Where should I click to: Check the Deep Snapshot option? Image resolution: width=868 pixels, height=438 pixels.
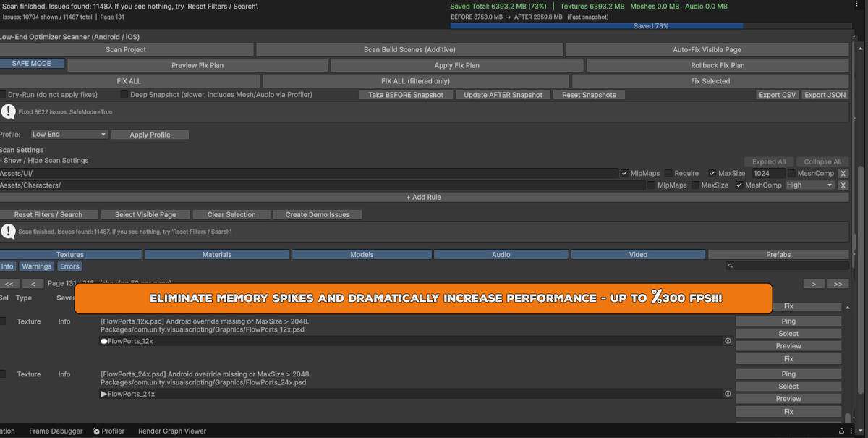click(x=123, y=95)
